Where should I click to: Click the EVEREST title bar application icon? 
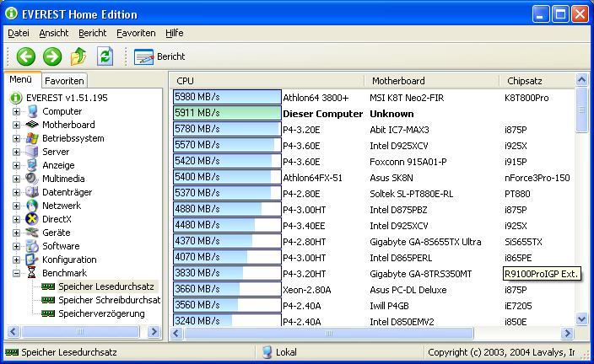point(11,13)
